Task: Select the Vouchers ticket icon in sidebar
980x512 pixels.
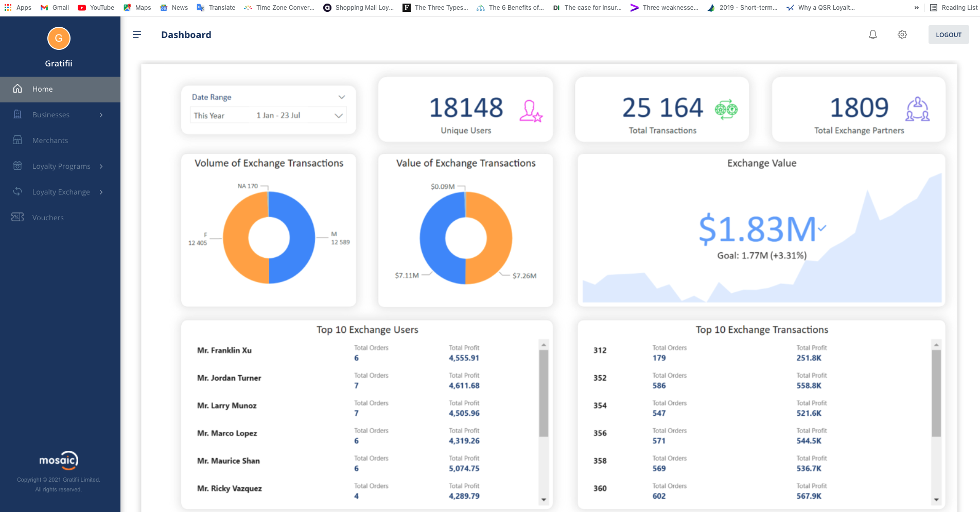Action: tap(17, 217)
